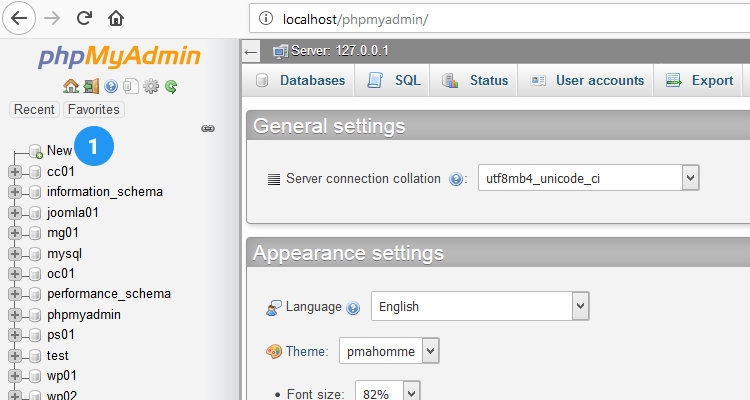750x400 pixels.
Task: Expand the cc01 database node
Action: click(x=15, y=172)
